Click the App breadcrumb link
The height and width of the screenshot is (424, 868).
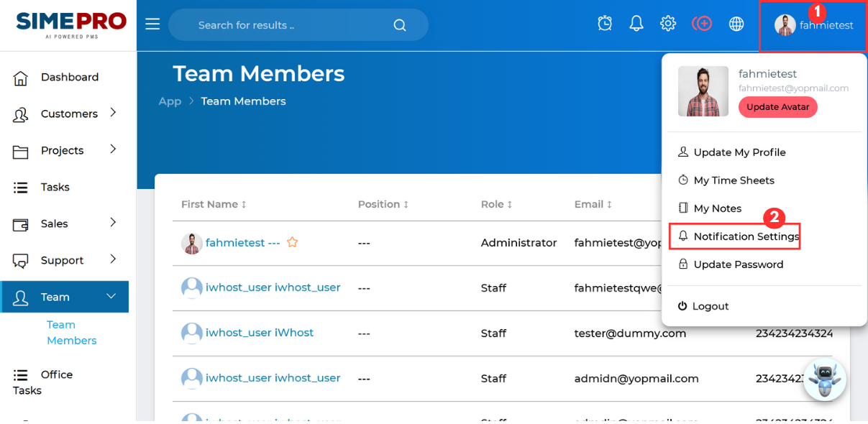click(x=170, y=101)
